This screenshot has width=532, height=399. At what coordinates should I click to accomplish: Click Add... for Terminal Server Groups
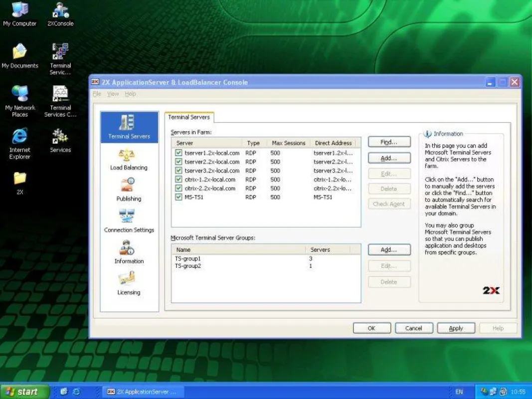pos(389,250)
